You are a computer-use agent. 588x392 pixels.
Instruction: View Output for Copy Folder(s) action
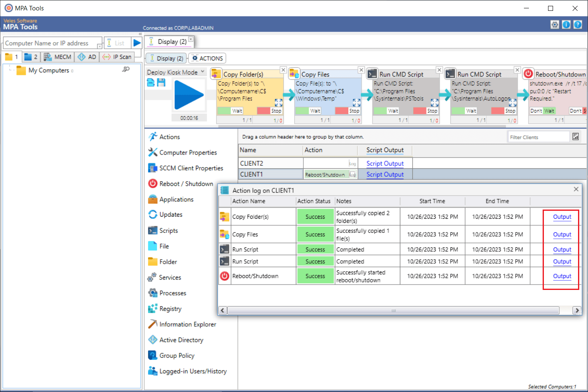point(562,217)
